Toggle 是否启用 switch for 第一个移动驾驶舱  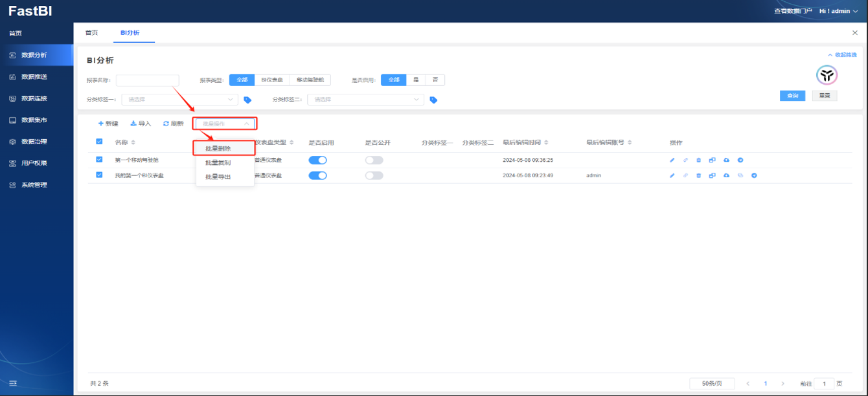(x=318, y=160)
